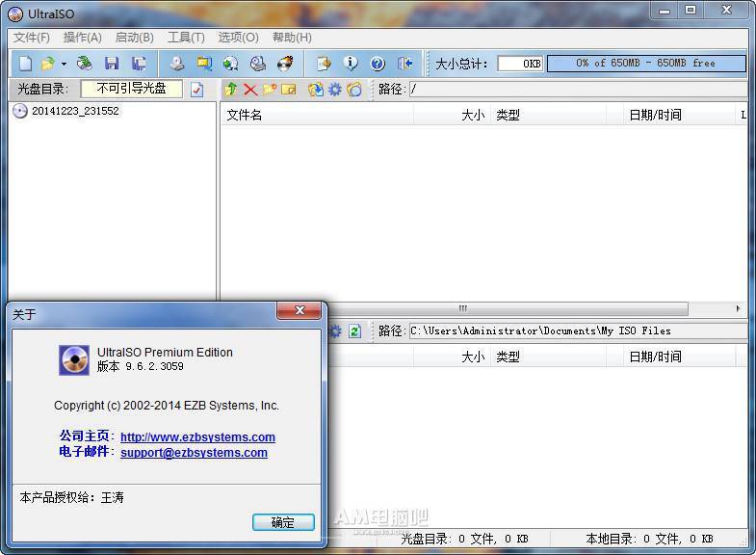Click the Exit door icon in the toolbar
The width and height of the screenshot is (756, 555).
404,64
